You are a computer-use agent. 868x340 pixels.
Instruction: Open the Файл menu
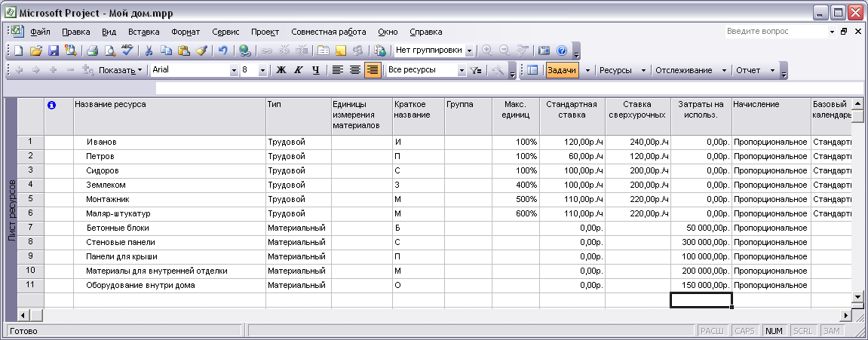(41, 32)
